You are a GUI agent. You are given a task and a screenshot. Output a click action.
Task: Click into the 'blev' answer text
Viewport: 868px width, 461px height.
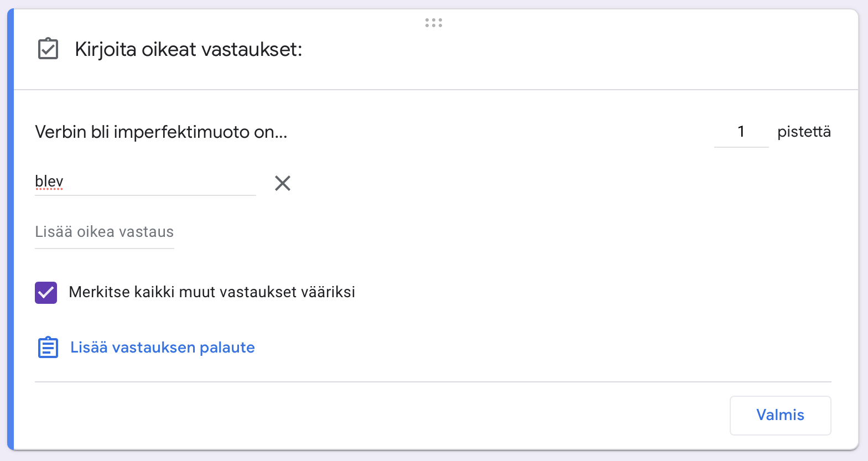coord(49,182)
